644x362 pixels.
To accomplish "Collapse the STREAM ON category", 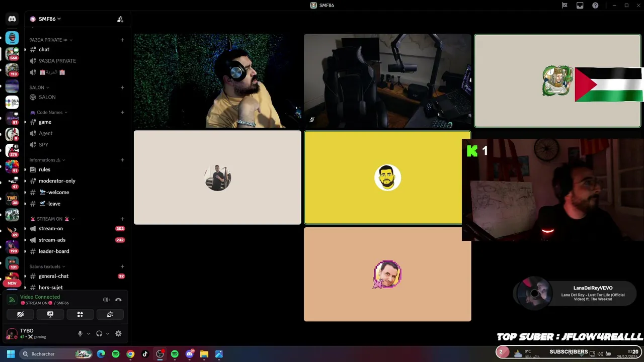I will click(x=53, y=219).
